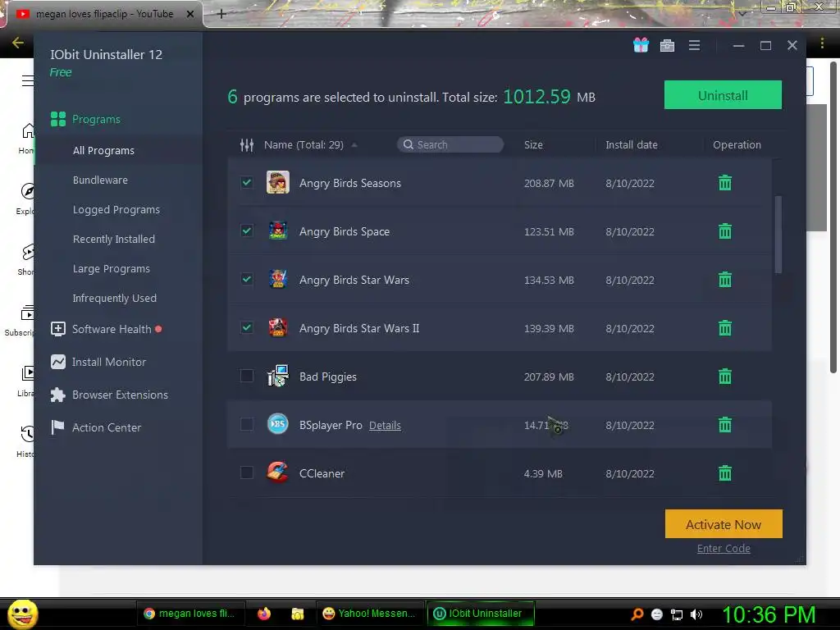Open the toolbox briefcase icon
This screenshot has width=840, height=630.
tap(667, 46)
